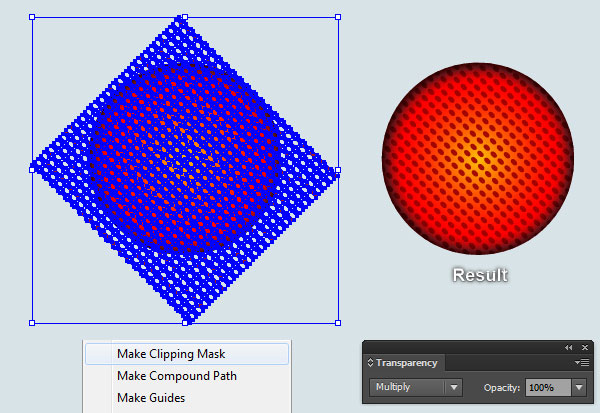Open the Transparency panel options menu
Viewport: 600px width, 413px height.
pos(584,362)
